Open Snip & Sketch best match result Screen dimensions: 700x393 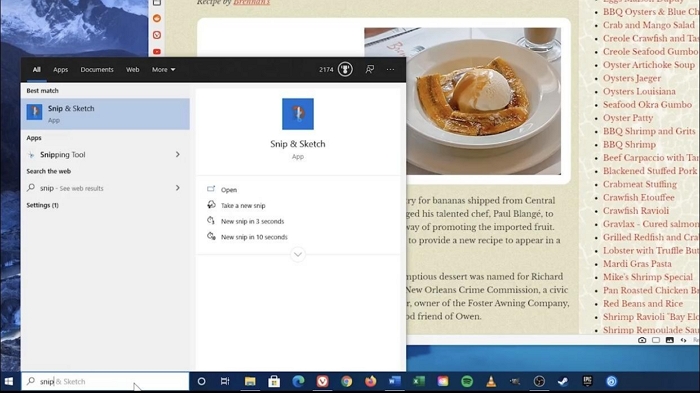click(105, 114)
